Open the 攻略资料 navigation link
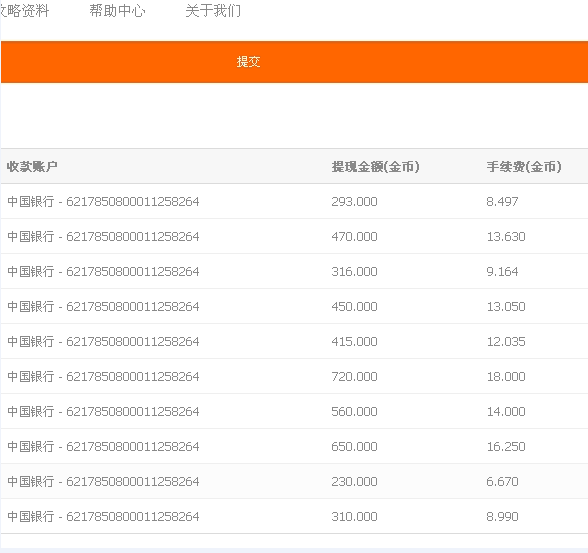This screenshot has height=553, width=588. click(x=24, y=11)
